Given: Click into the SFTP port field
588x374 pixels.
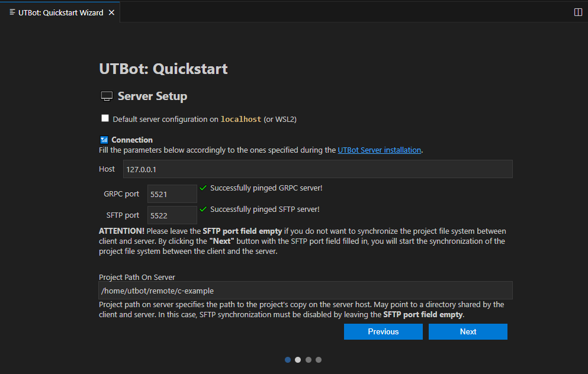Looking at the screenshot, I should click(x=172, y=215).
